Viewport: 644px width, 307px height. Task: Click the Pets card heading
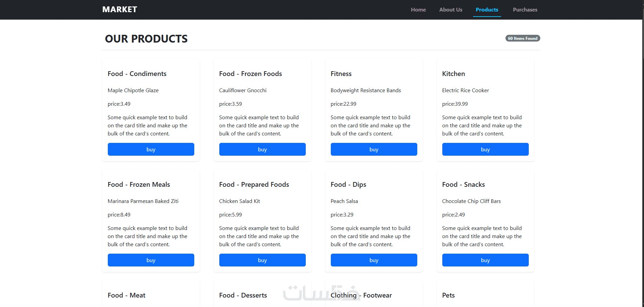tap(448, 295)
